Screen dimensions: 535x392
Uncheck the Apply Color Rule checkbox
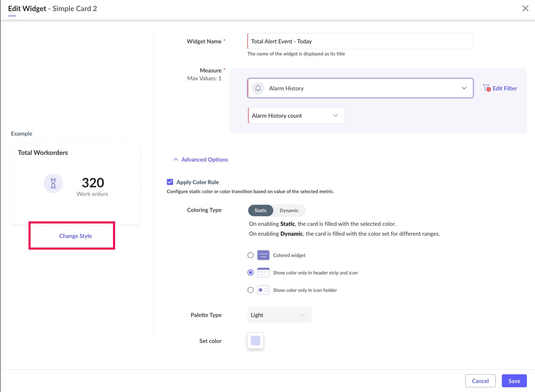point(170,182)
